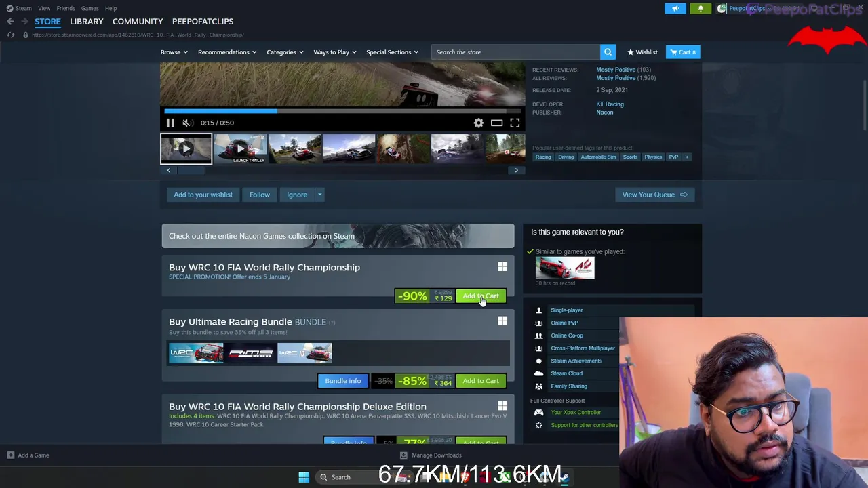The height and width of the screenshot is (488, 868).
Task: Open the Windows Start menu
Action: [304, 477]
